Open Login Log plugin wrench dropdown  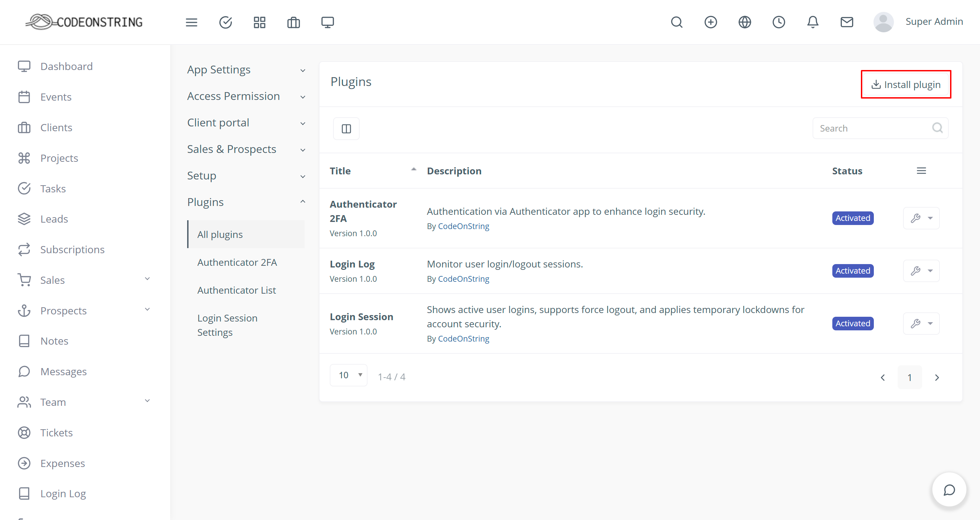pos(921,271)
